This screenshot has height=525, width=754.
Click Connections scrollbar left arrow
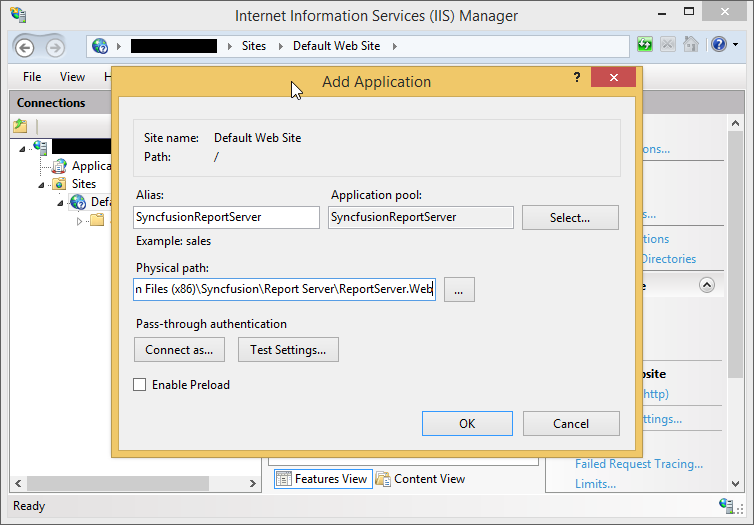pos(18,483)
